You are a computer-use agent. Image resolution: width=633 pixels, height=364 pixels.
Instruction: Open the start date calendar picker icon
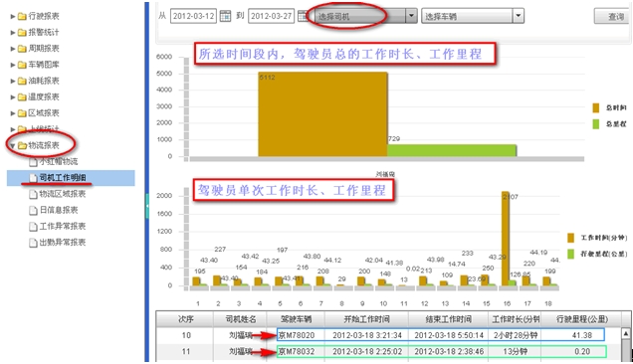point(225,16)
